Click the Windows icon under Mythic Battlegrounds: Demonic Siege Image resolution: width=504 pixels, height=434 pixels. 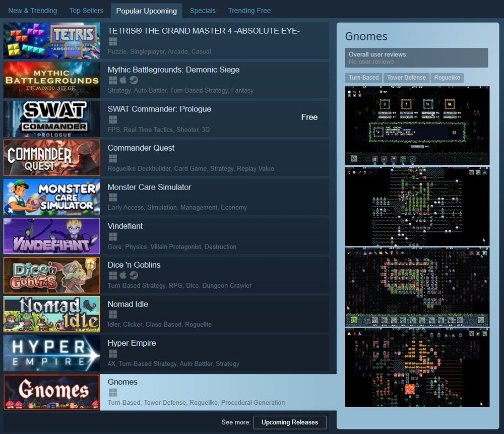click(x=113, y=80)
